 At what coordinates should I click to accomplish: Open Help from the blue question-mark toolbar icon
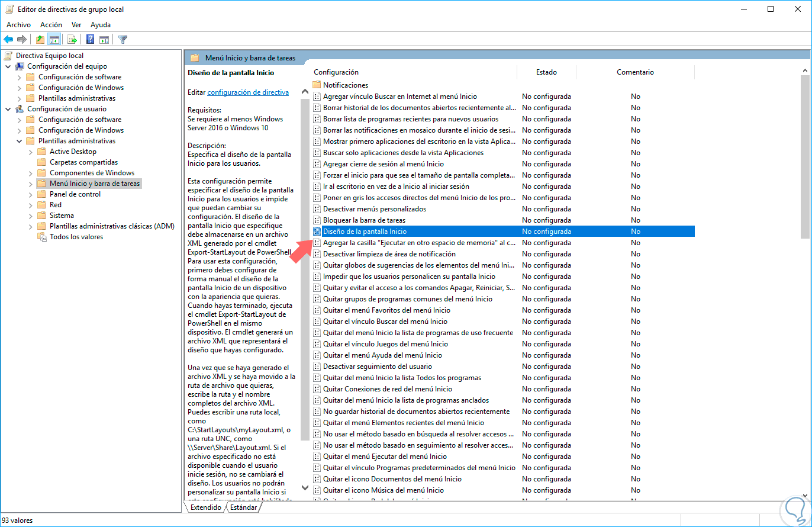(x=91, y=40)
